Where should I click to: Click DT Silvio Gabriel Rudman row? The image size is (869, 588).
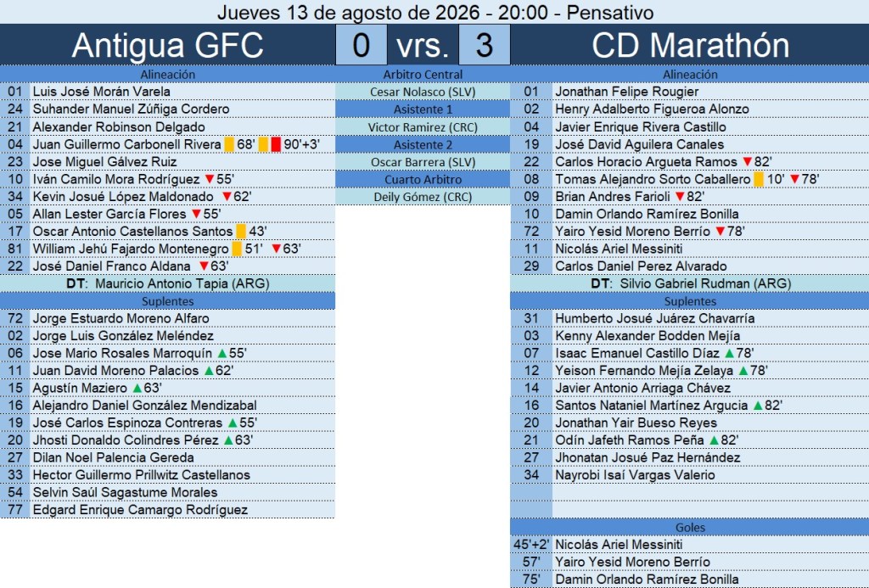coord(690,283)
